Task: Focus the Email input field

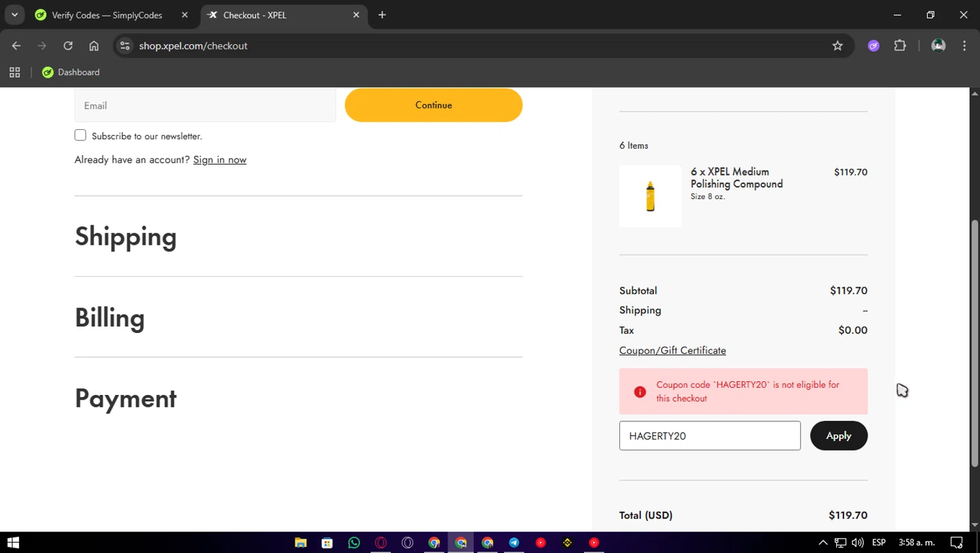Action: [205, 105]
